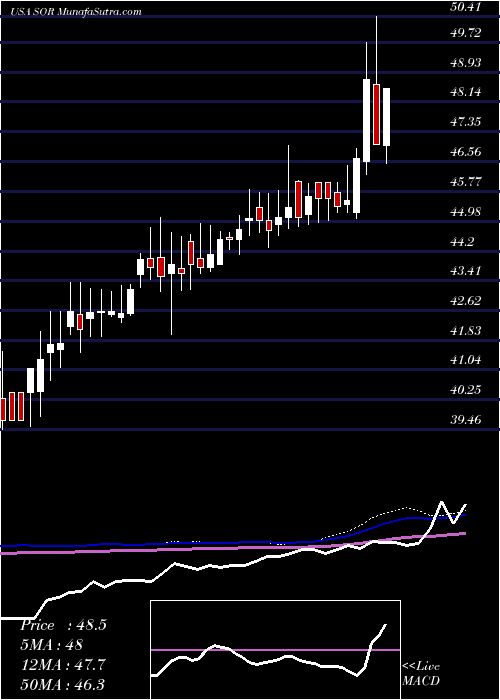500x700 pixels.
Task: Select the 44.2 price axis label
Action: tap(462, 242)
